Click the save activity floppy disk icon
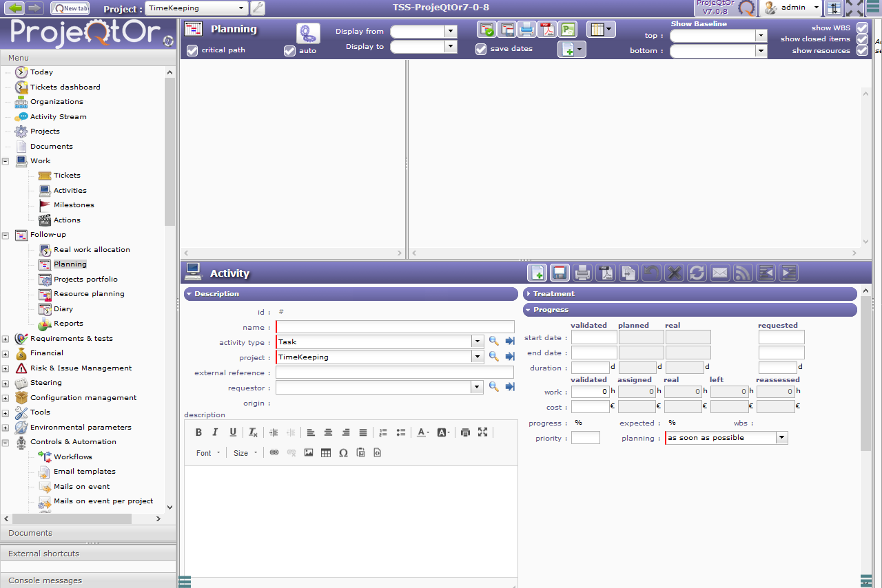The height and width of the screenshot is (588, 882). coord(560,273)
